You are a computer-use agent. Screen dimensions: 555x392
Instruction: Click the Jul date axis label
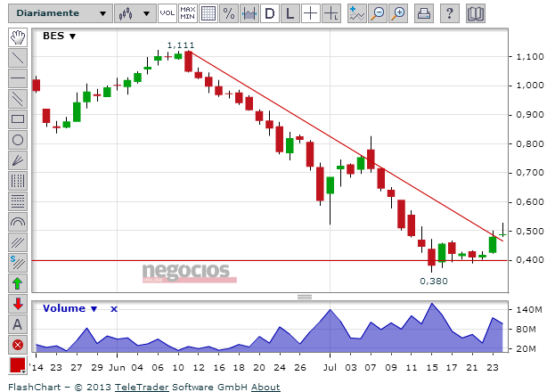pyautogui.click(x=330, y=368)
